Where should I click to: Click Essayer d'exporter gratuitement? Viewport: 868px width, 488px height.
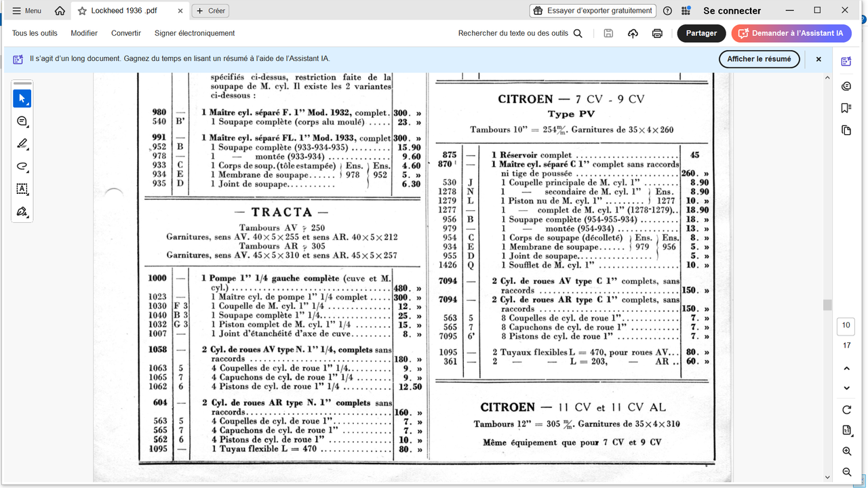click(x=593, y=11)
